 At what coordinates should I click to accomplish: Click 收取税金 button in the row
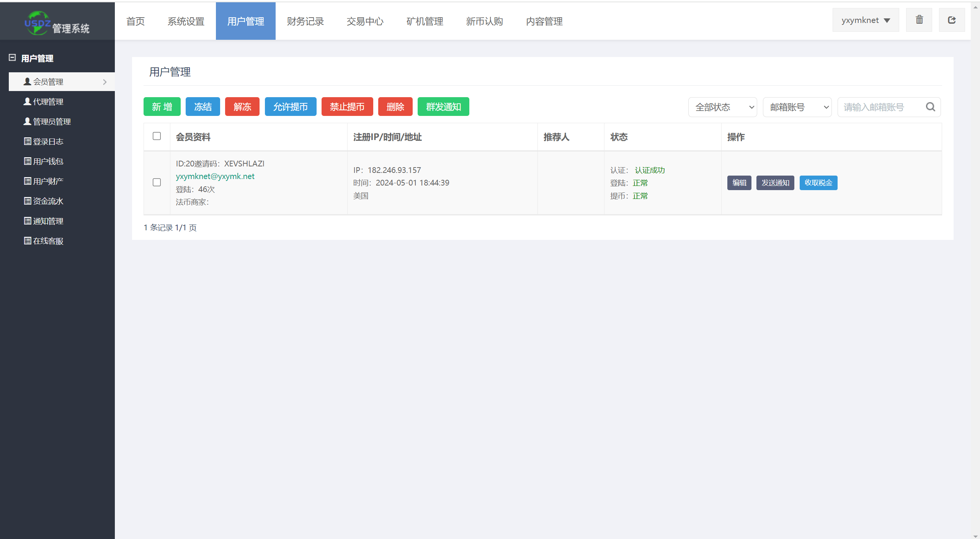click(x=818, y=183)
